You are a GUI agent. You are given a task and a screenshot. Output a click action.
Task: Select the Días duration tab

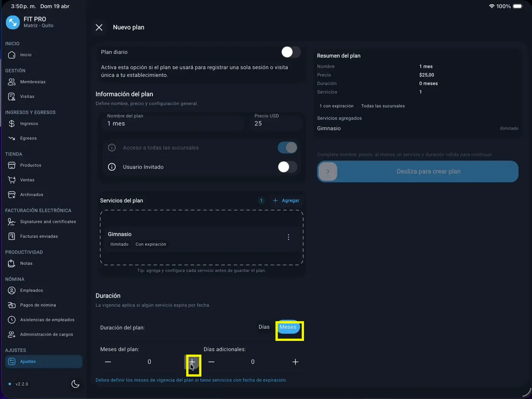click(264, 327)
